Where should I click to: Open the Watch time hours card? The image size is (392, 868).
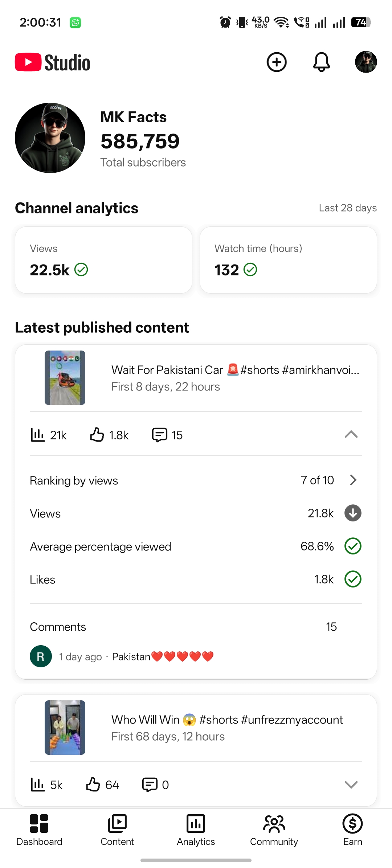[288, 260]
